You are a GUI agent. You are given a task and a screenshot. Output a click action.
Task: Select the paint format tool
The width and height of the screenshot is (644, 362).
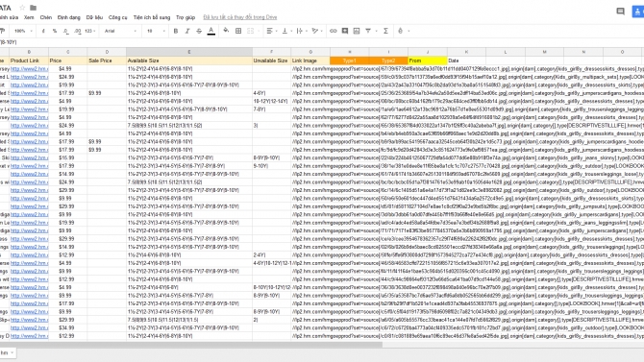[x=3, y=31]
